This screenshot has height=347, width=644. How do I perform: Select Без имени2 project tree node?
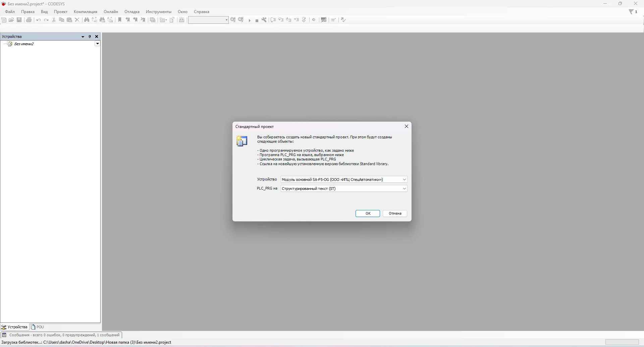click(x=24, y=44)
